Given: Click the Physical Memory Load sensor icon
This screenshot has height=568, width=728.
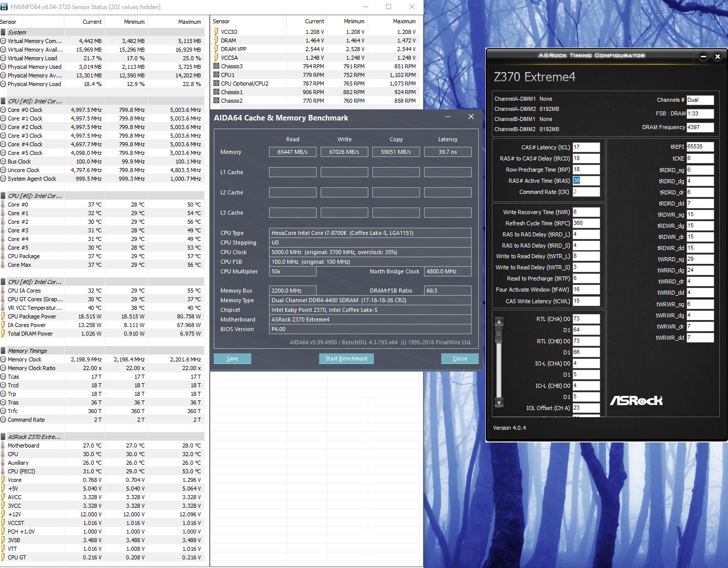Looking at the screenshot, I should (x=4, y=84).
